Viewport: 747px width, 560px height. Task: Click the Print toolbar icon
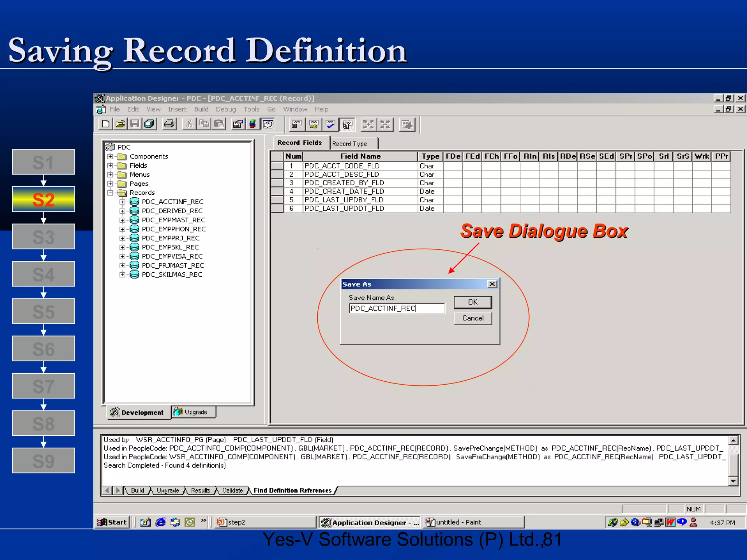click(x=169, y=124)
